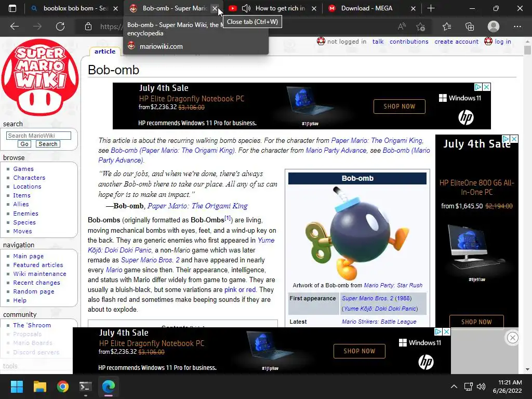The height and width of the screenshot is (399, 532).
Task: Open the footnote [1] reference link
Action: 228,218
